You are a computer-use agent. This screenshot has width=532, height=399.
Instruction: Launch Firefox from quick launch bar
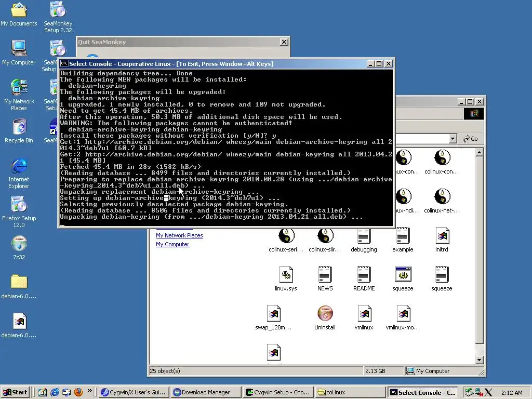(78, 393)
